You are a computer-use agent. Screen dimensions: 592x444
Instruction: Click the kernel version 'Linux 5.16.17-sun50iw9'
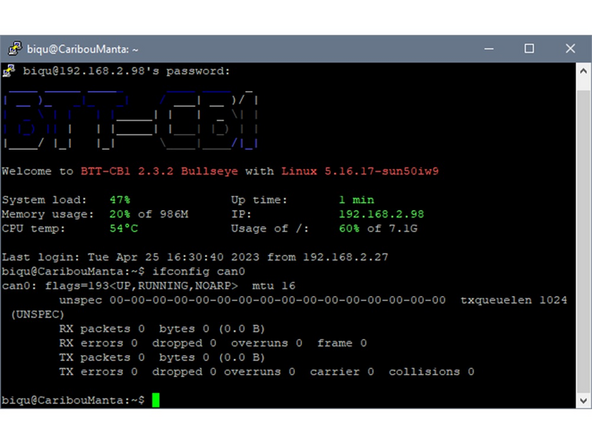click(x=360, y=171)
